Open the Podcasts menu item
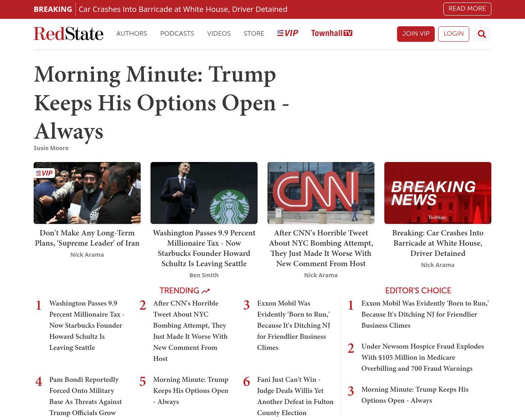The image size is (525, 420). (x=177, y=34)
